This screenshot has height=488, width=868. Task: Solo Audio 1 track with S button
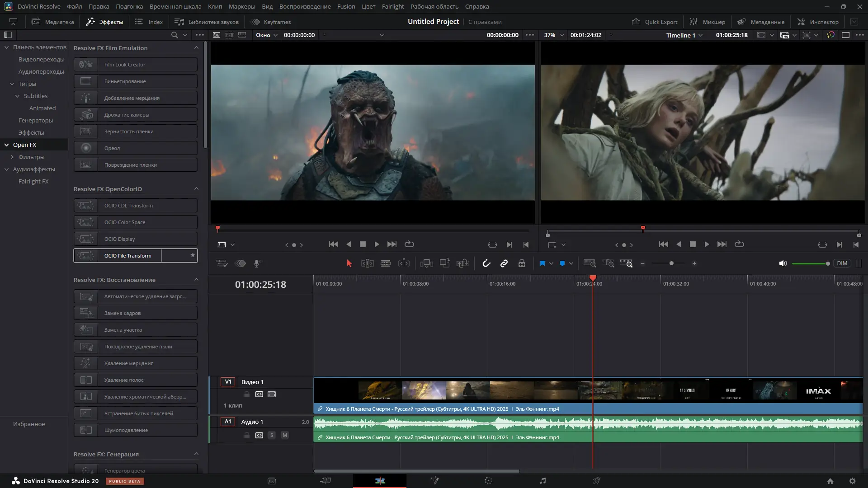pos(271,435)
